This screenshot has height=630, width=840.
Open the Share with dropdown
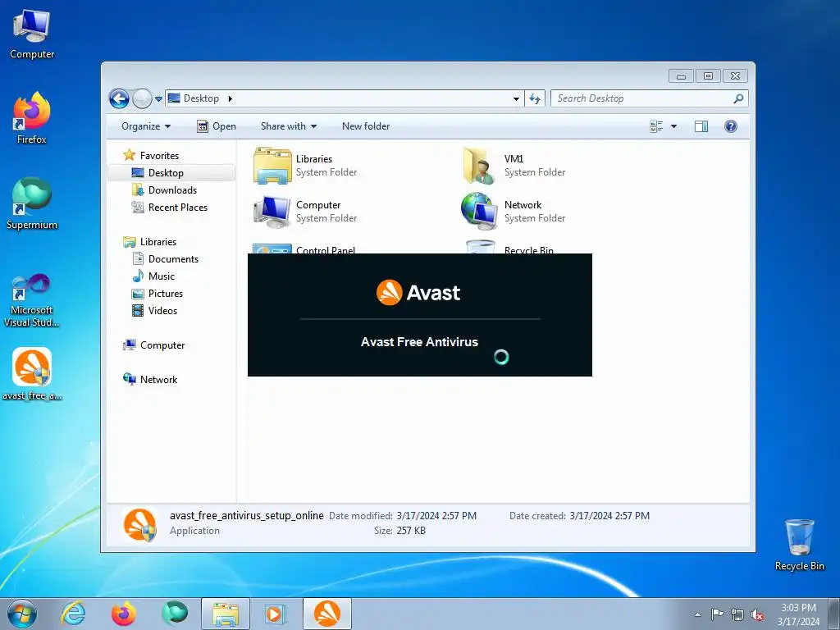coord(289,126)
